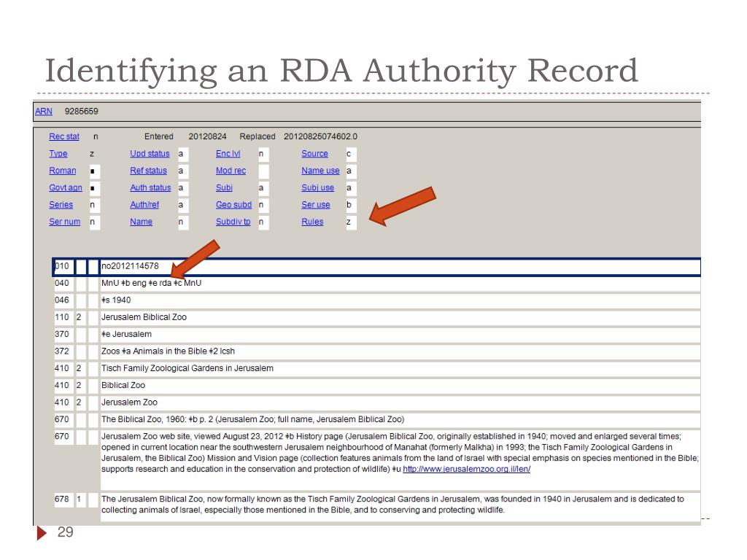747x560 pixels.
Task: Select the Entered date 20120824
Action: coord(207,136)
